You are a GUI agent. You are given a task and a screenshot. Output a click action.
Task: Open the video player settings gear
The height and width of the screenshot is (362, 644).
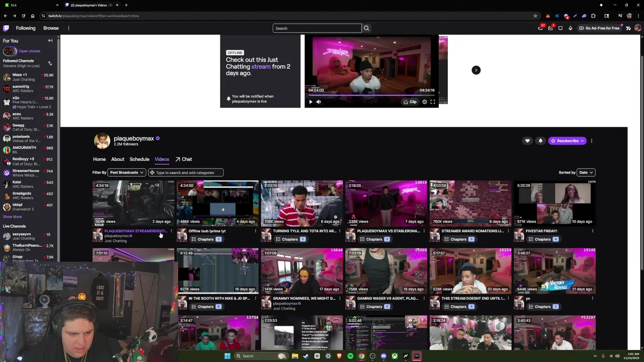pos(425,102)
